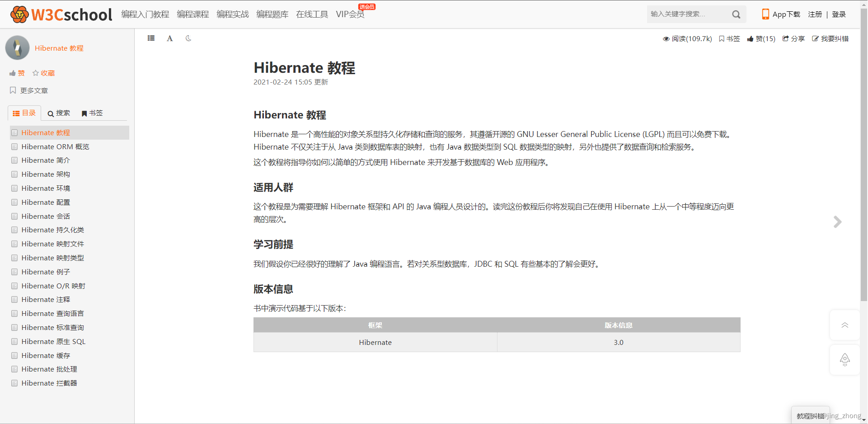The height and width of the screenshot is (424, 868).
Task: Open 编程入门教程 menu
Action: click(145, 14)
